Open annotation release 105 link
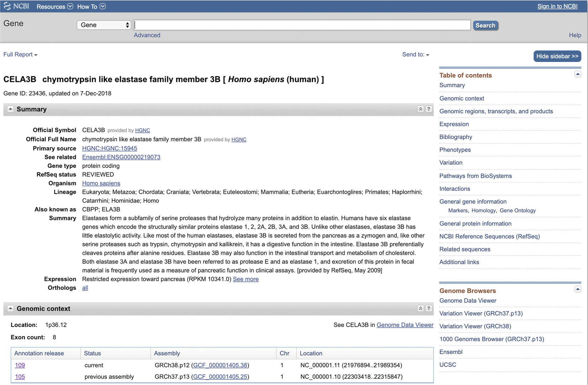The height and width of the screenshot is (385, 588). click(x=20, y=376)
